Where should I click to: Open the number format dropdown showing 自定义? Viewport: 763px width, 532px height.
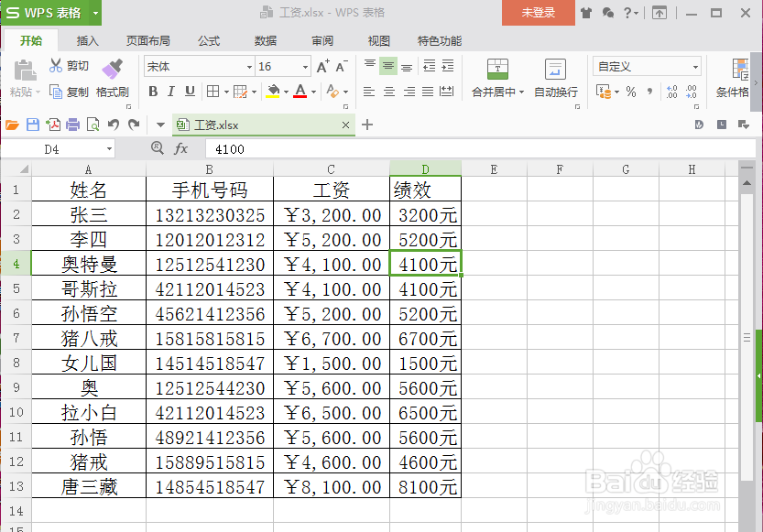(646, 66)
